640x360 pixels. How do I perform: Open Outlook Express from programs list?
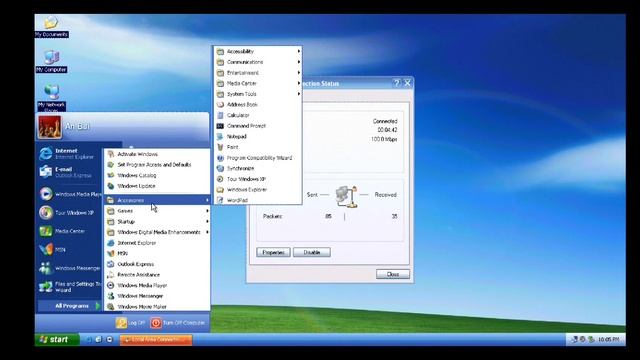pyautogui.click(x=157, y=264)
